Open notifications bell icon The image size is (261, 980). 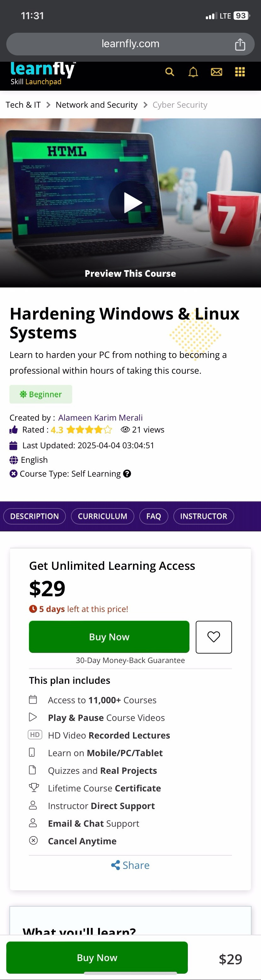coord(193,72)
